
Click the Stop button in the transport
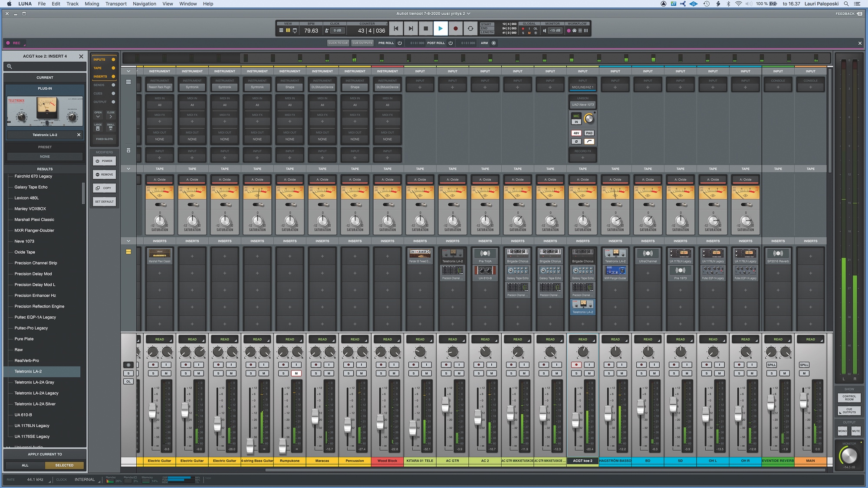coord(426,29)
